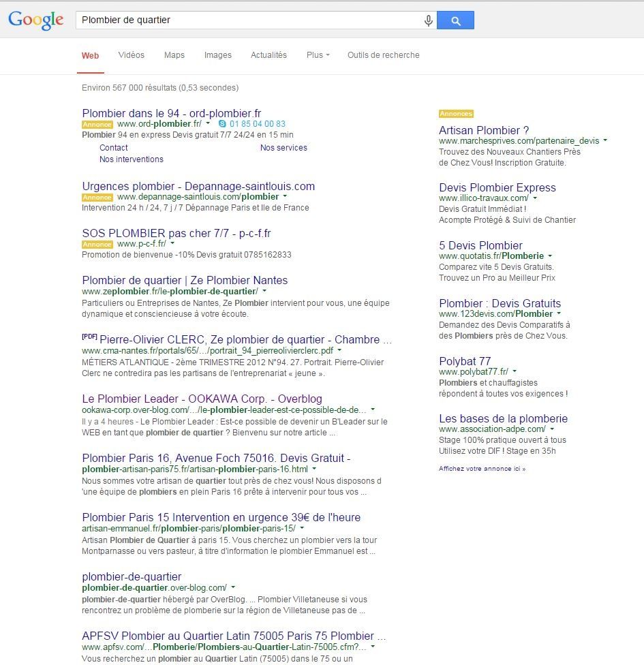Open dropdown arrow next to www.polybat77.fr

pos(515,371)
